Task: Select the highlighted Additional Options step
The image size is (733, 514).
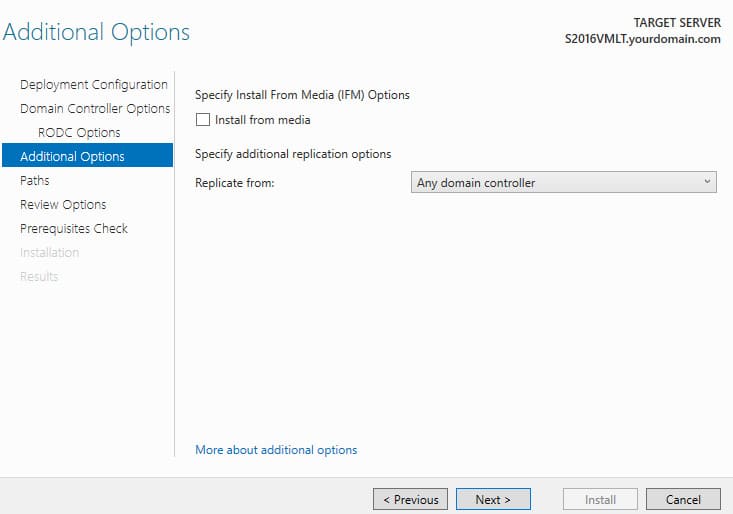Action: click(87, 156)
